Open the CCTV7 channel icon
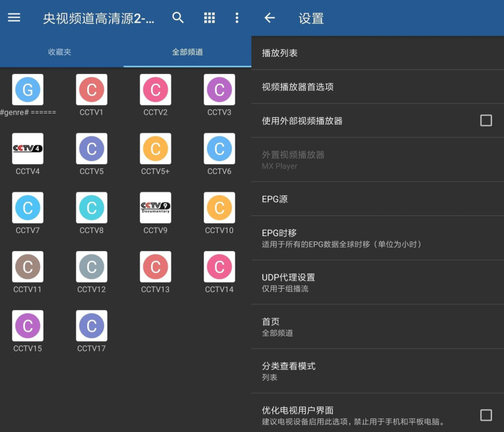The image size is (504, 432). (27, 207)
